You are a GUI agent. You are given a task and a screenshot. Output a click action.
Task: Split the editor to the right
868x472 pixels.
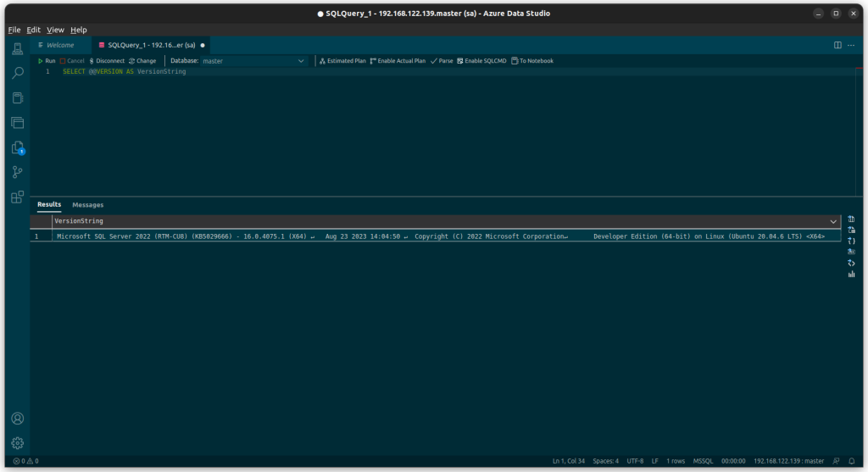point(837,46)
